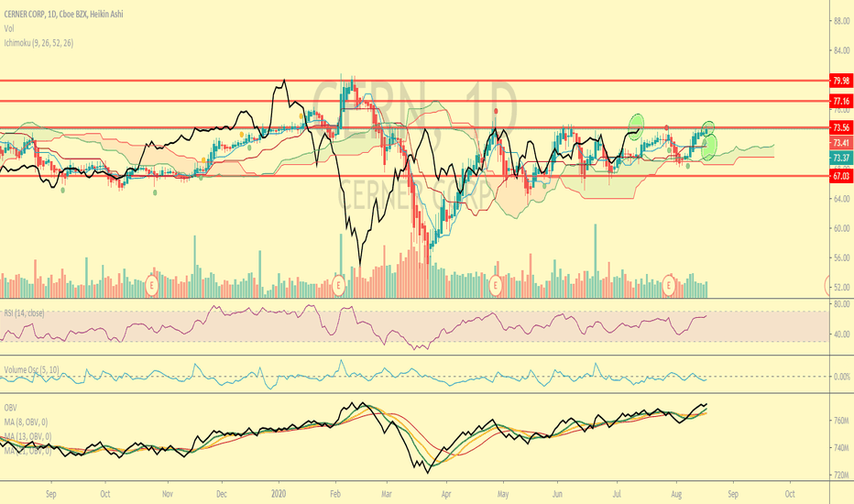Click the Mar label on time axis
Screen dimensions: 854x504
[387, 494]
